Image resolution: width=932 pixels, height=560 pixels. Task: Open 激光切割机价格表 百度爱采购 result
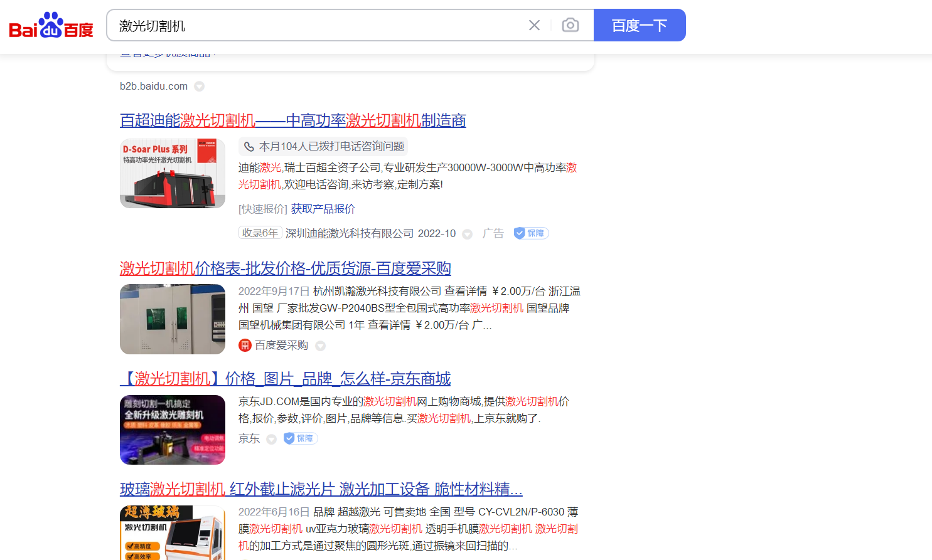pyautogui.click(x=285, y=268)
